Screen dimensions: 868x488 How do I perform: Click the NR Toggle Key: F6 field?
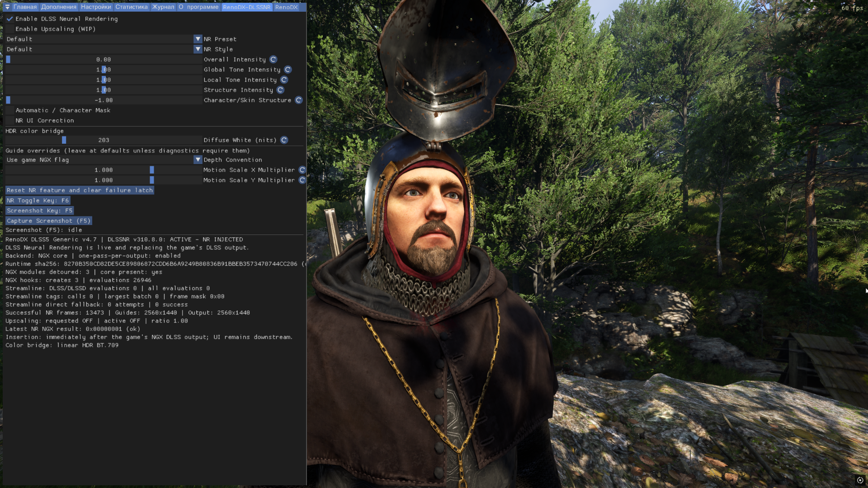(38, 201)
